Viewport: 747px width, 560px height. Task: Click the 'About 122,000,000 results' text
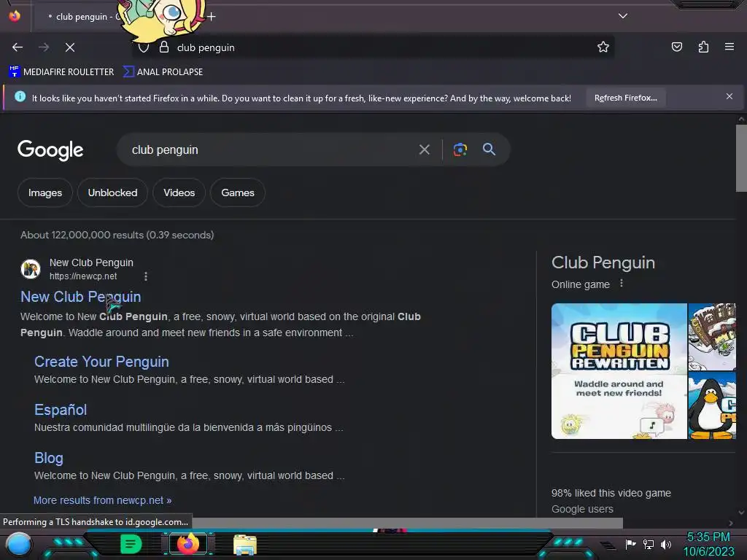click(x=82, y=235)
